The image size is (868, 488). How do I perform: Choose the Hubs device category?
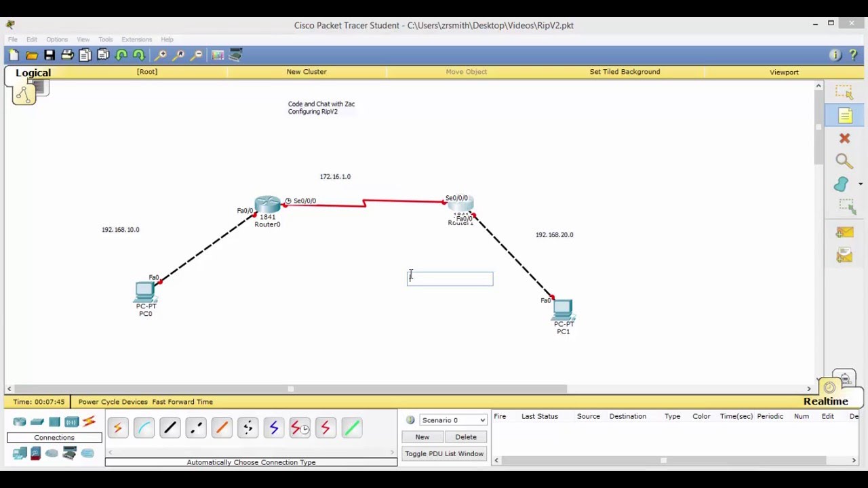[54, 422]
